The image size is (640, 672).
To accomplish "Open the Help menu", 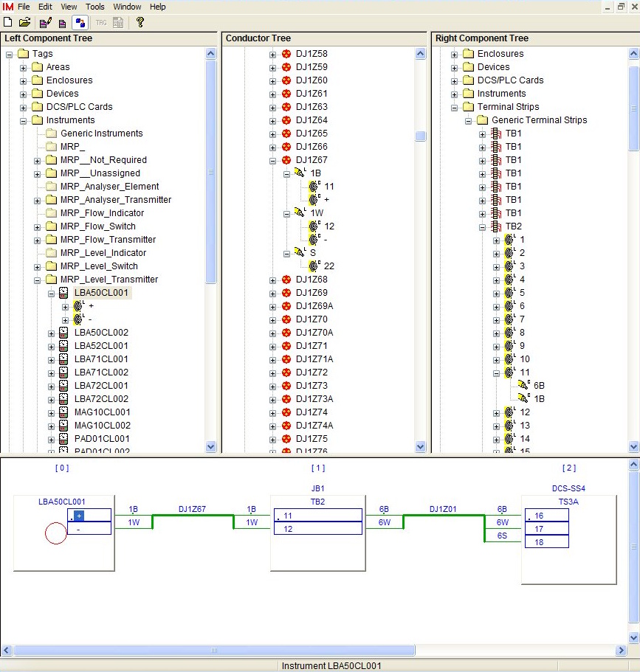I will pos(157,7).
